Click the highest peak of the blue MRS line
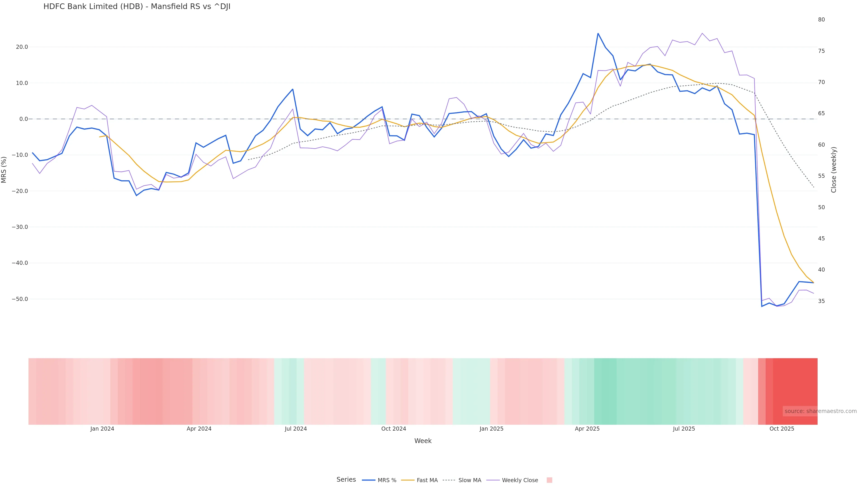Screen dimensions: 868x488 598,33
